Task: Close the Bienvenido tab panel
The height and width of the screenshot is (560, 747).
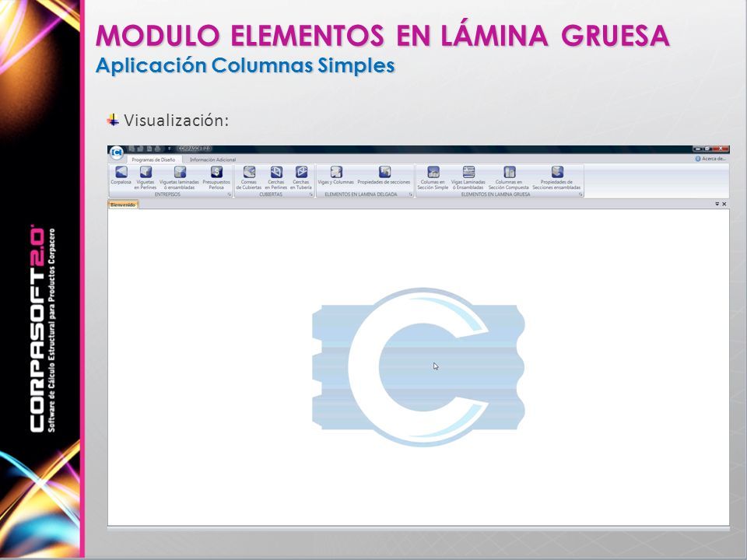Action: coord(724,205)
